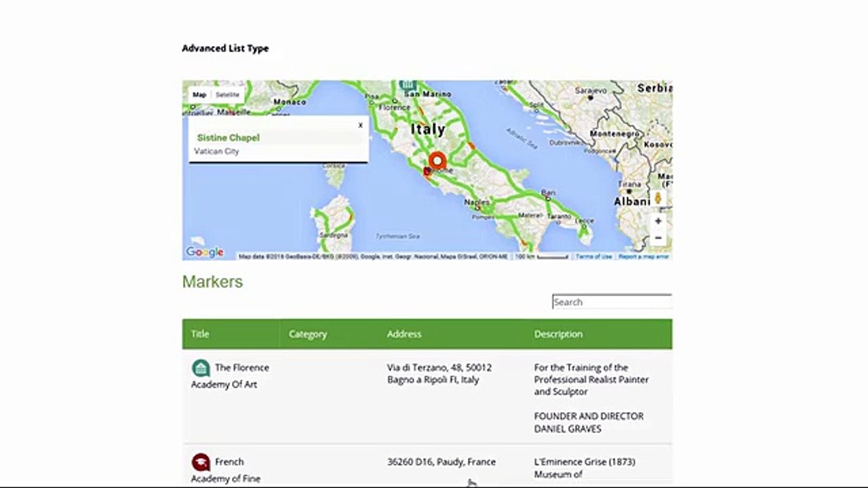Click the French Academy marker icon in table

click(x=201, y=462)
